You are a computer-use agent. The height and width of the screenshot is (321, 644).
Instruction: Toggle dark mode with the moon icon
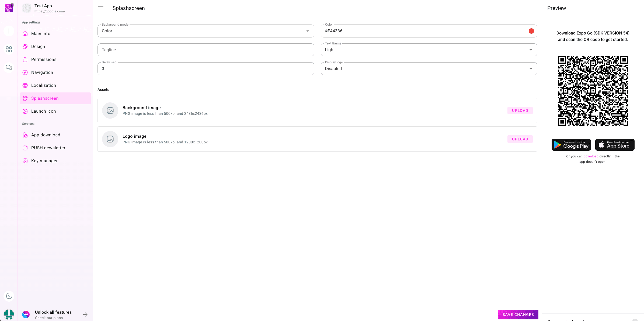click(9, 296)
